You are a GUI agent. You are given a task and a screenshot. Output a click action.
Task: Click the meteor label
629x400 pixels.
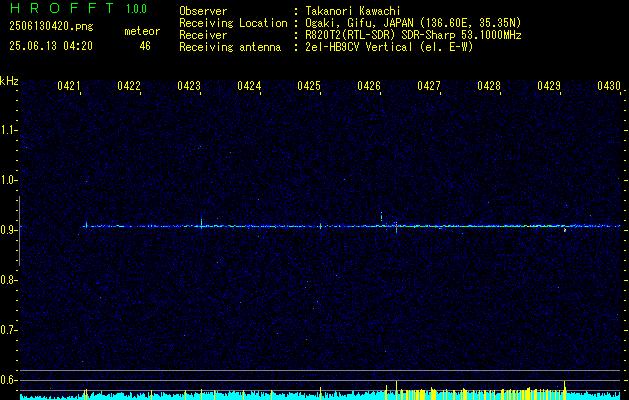click(x=142, y=31)
